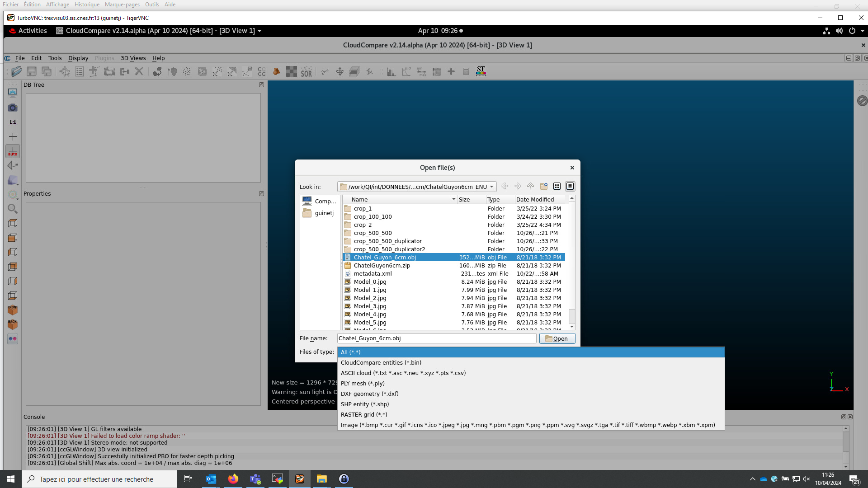
Task: Choose PLY mesh (*.ply) file type
Action: point(531,383)
